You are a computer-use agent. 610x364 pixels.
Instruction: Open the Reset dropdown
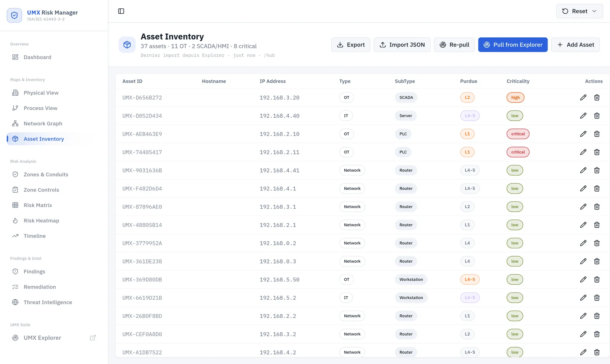(579, 11)
